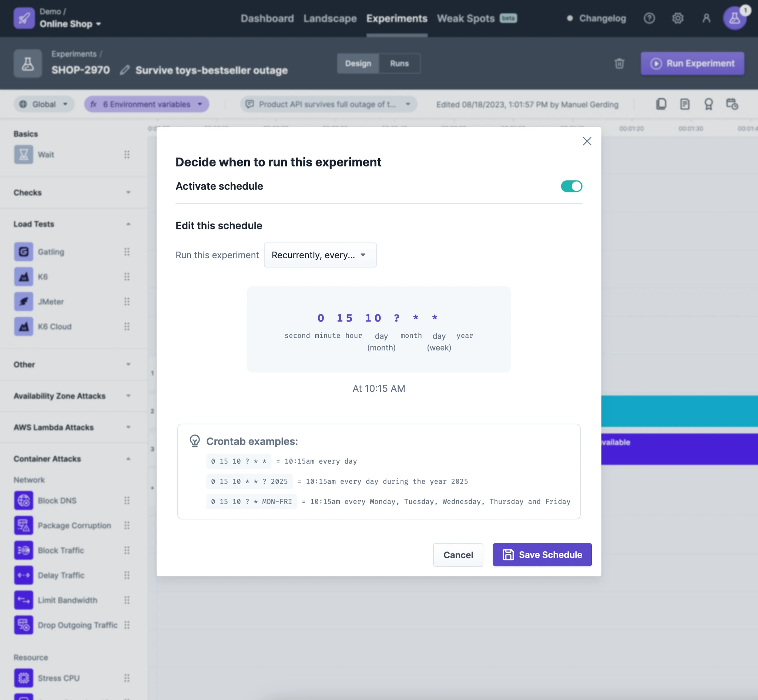Toggle the Activate schedule switch on
758x700 pixels.
click(570, 185)
